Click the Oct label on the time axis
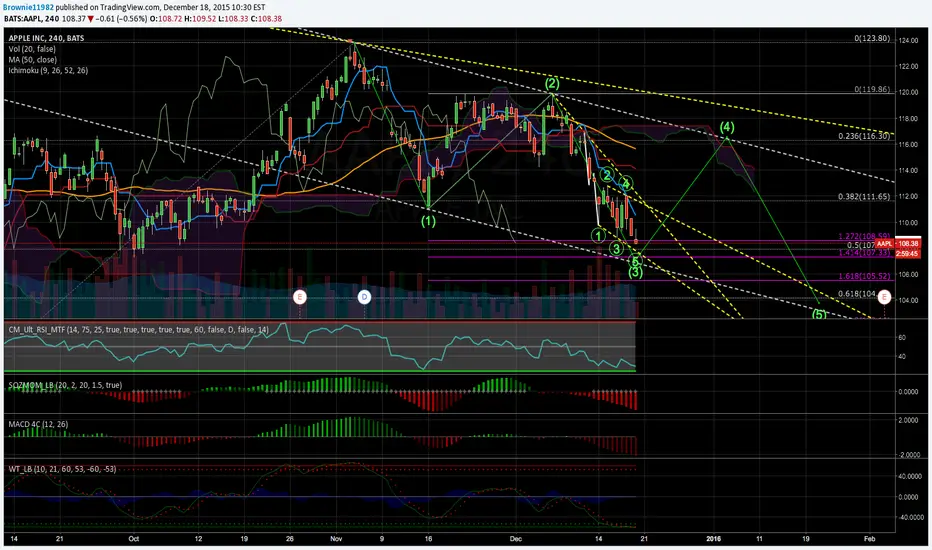The width and height of the screenshot is (932, 550). pyautogui.click(x=134, y=539)
